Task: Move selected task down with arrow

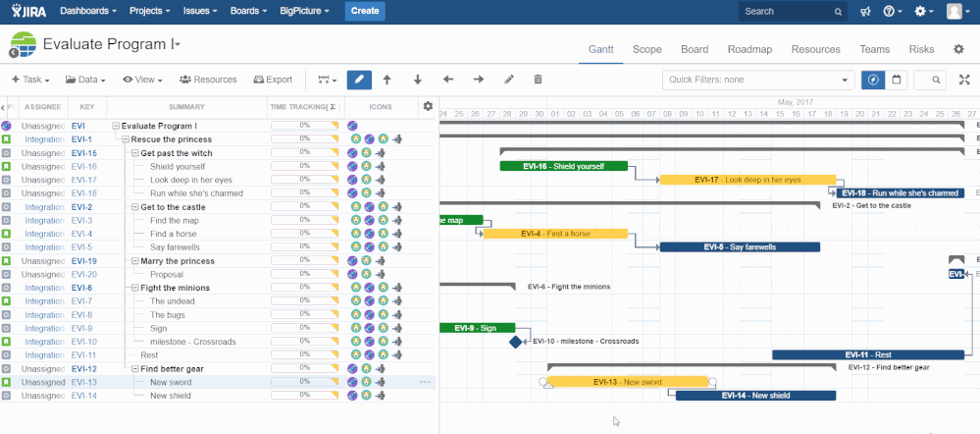Action: coord(418,80)
